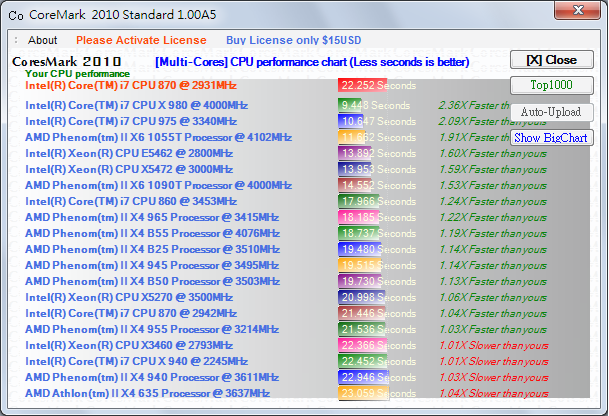609x416 pixels.
Task: Click the Co app icon in title bar
Action: tap(16, 16)
